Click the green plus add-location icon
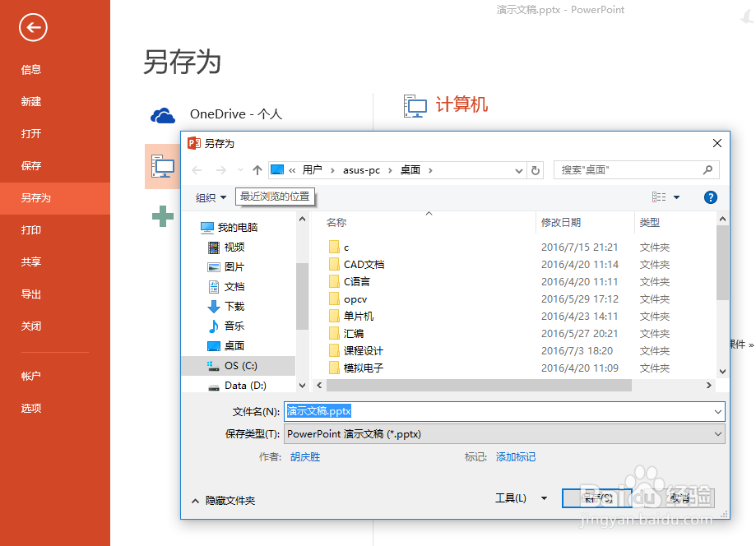Screen dimensions: 756x546 coord(163,216)
